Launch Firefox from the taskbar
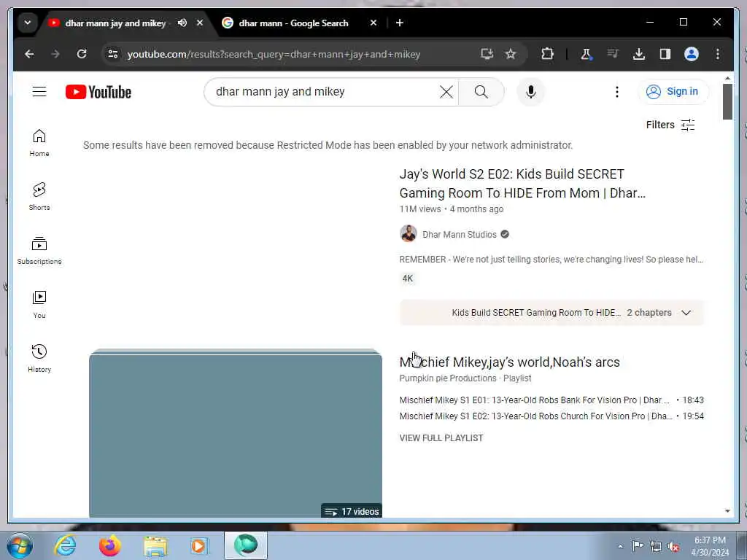 [x=110, y=545]
